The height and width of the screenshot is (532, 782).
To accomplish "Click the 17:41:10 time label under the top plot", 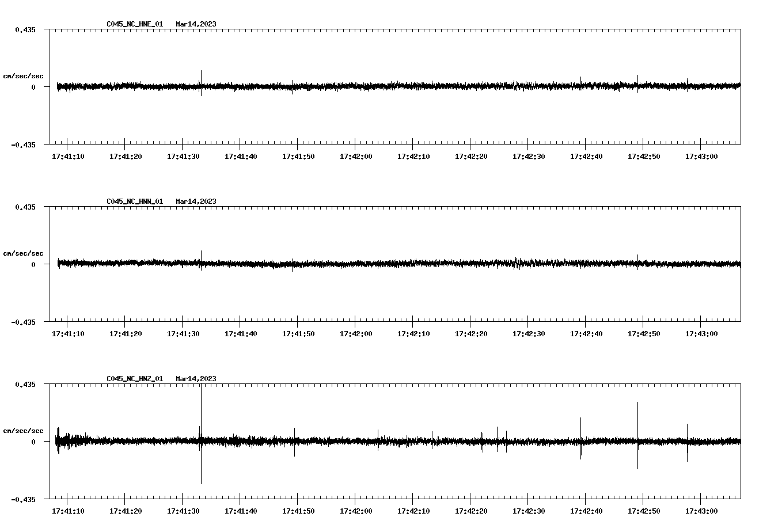I will click(x=69, y=155).
